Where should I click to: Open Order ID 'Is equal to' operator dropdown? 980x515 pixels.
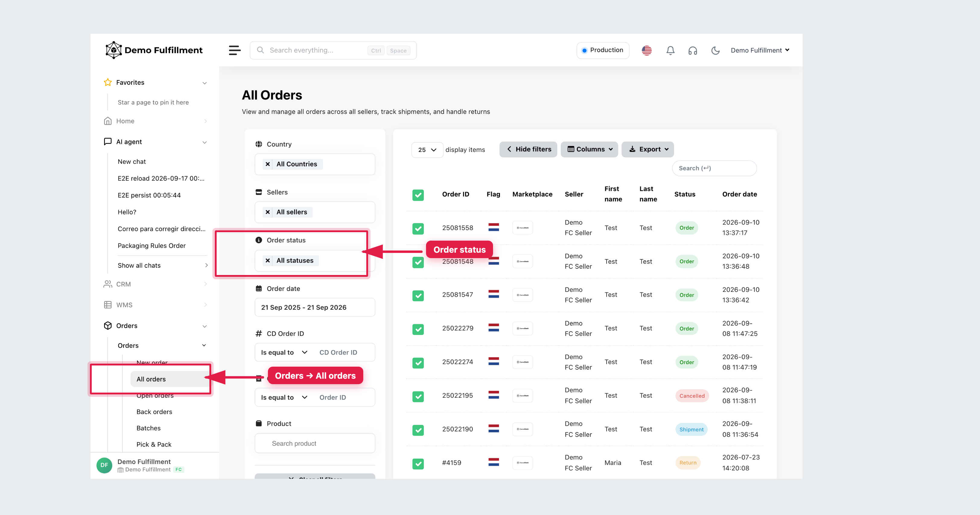point(284,397)
